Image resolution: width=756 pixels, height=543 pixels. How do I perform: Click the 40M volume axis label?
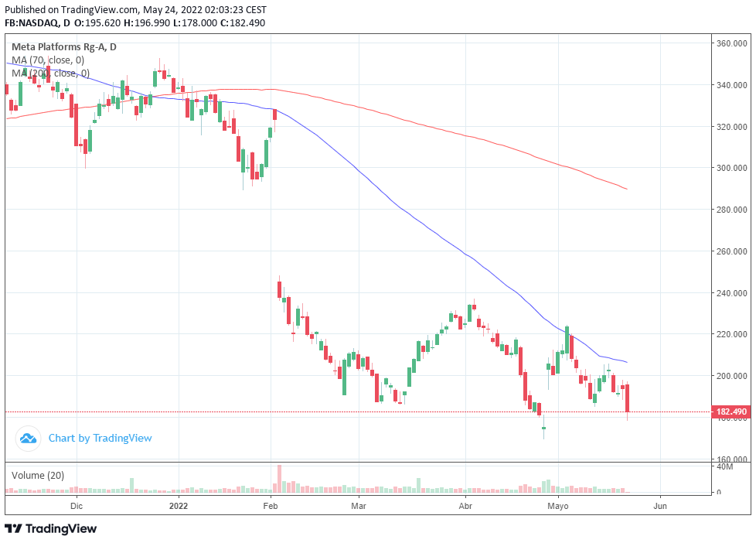click(x=724, y=466)
